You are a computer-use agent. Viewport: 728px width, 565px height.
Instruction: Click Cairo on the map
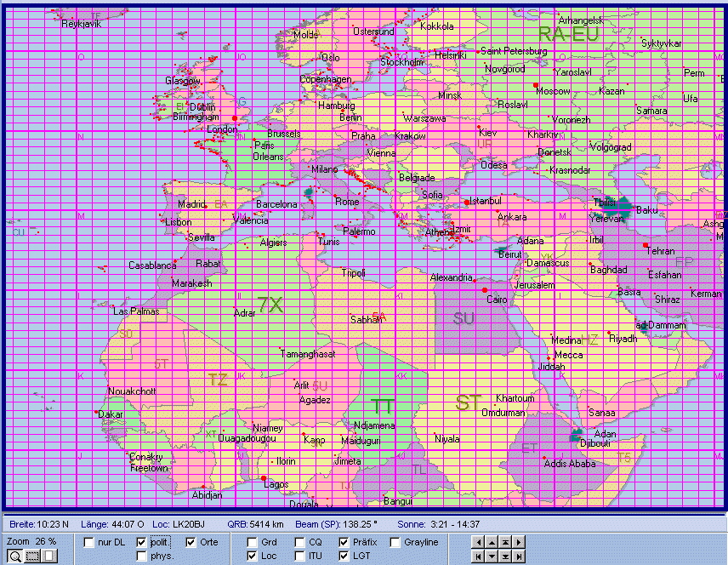485,290
